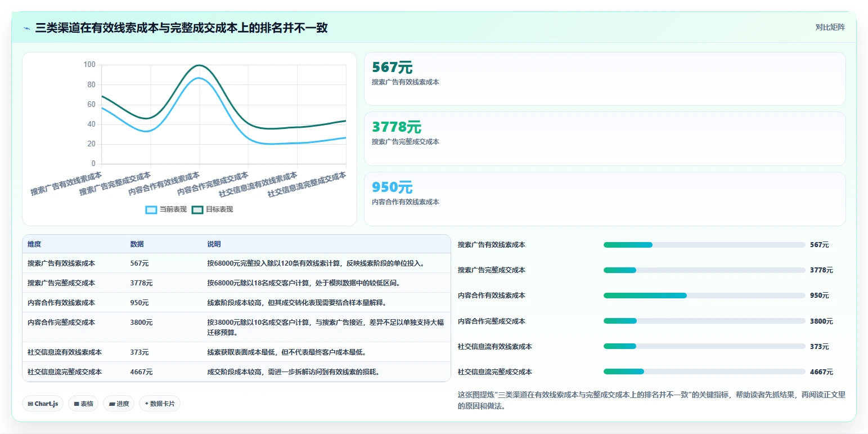Click the 社交信息流完整成交成本 table row name
The height and width of the screenshot is (434, 868).
tap(65, 372)
